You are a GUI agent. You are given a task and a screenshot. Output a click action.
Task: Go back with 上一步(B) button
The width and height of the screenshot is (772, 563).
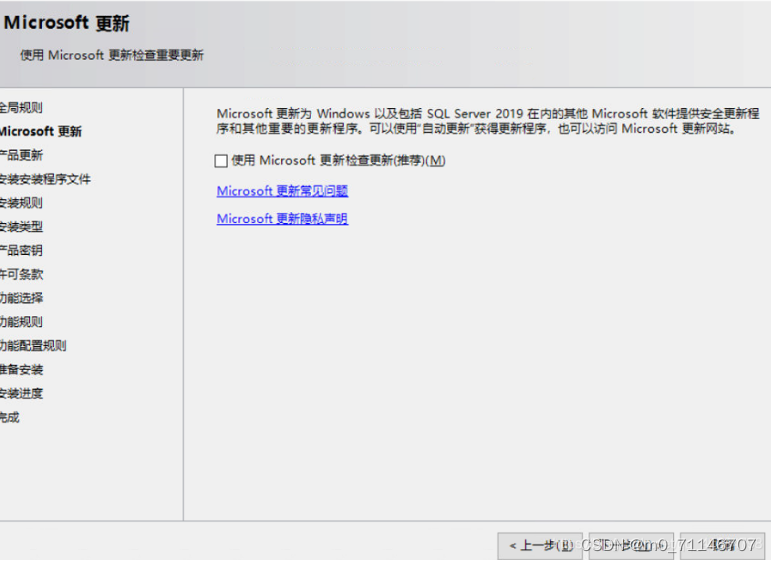click(x=540, y=546)
